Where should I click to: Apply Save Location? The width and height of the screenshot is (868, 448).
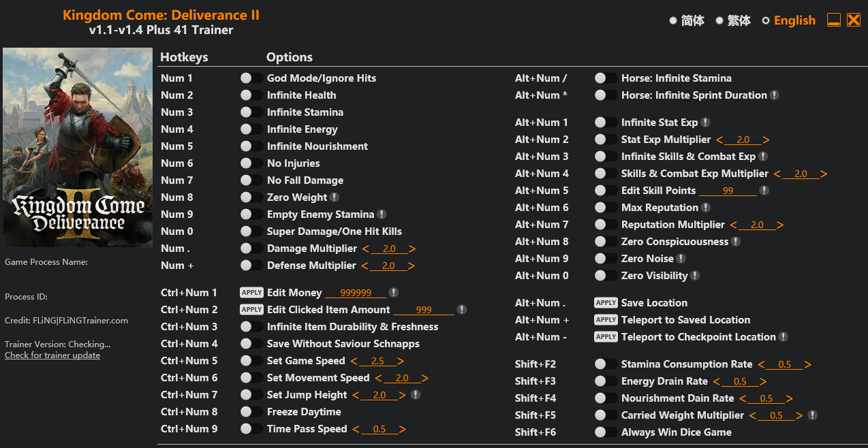(606, 303)
